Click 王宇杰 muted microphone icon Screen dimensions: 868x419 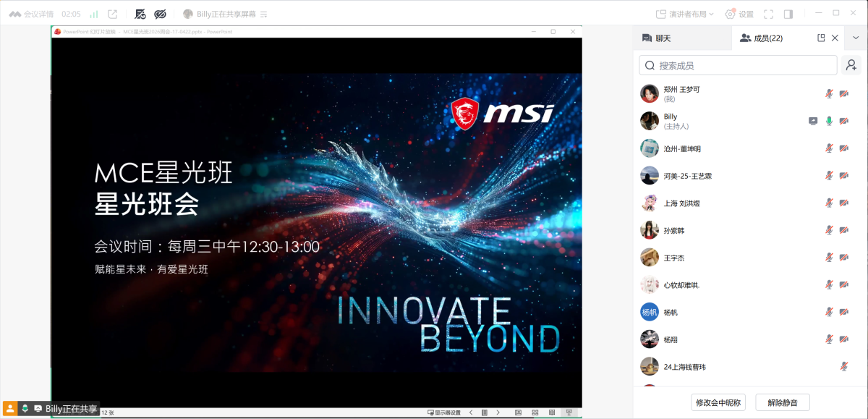point(830,258)
